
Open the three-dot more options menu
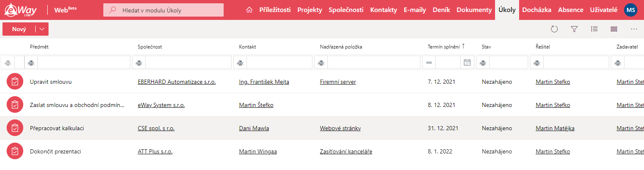coord(634,29)
